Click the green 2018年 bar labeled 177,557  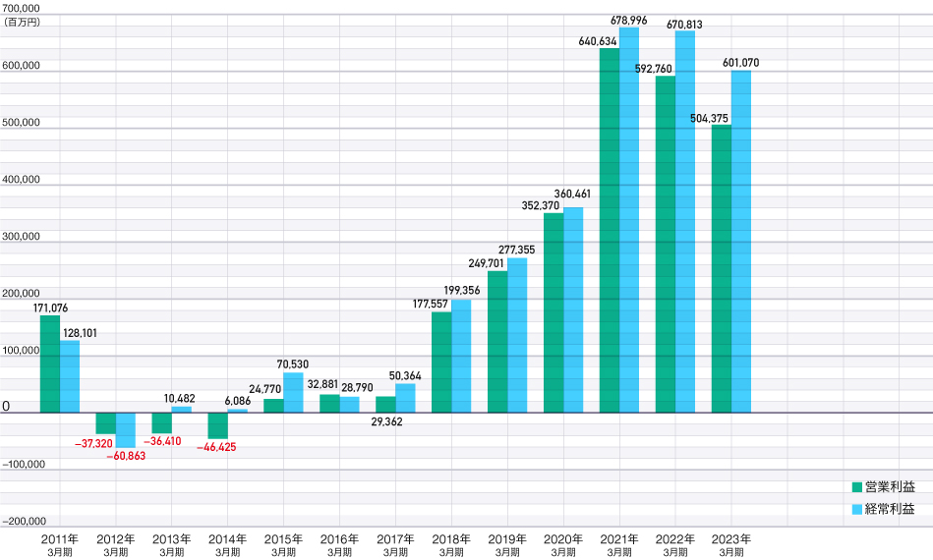pos(441,362)
